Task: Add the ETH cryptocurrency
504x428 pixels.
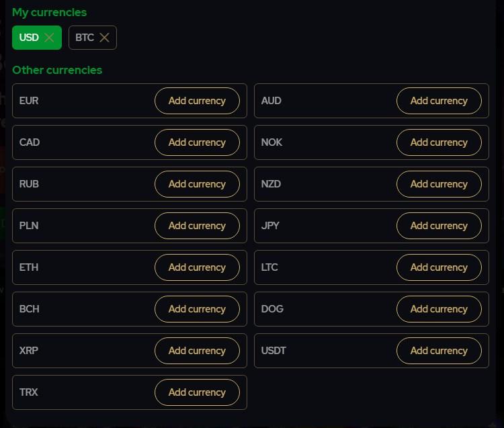Action: coord(197,267)
